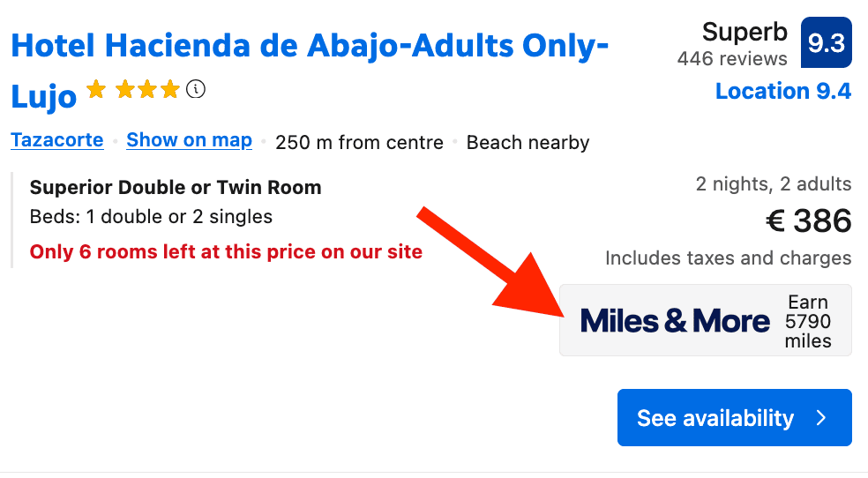Click the Only 6 rooms left notice

click(x=226, y=252)
